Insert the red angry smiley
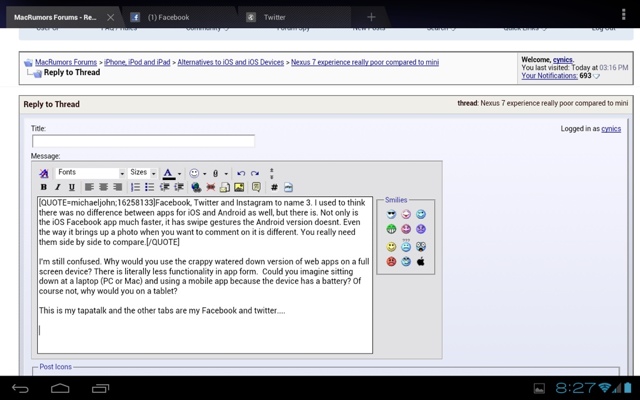This screenshot has height=400, width=640. (391, 261)
